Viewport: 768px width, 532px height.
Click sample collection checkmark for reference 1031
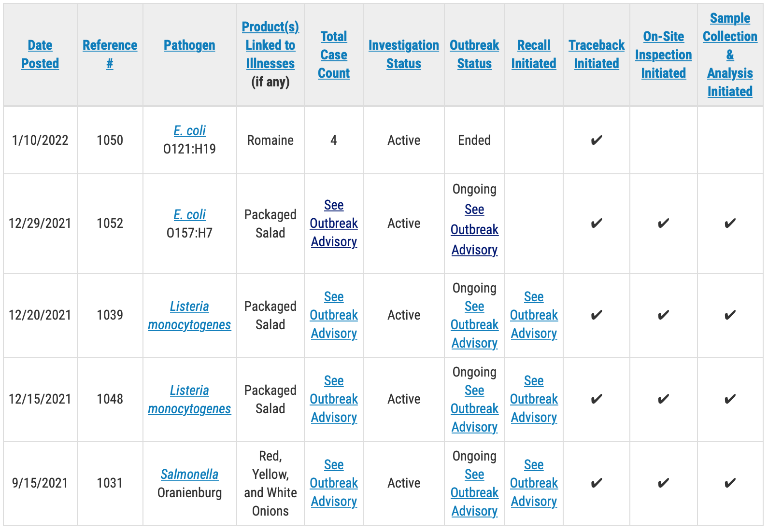[730, 483]
